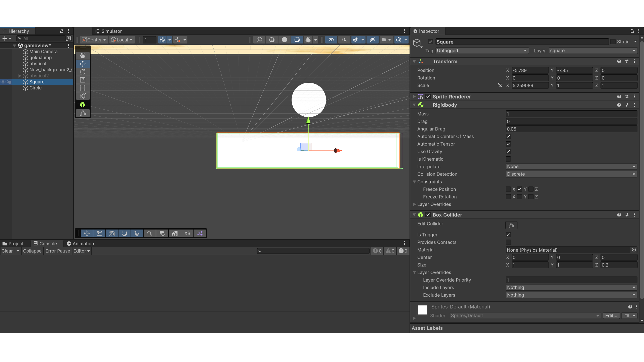Lock the Inspector panel
644x362 pixels.
point(632,31)
